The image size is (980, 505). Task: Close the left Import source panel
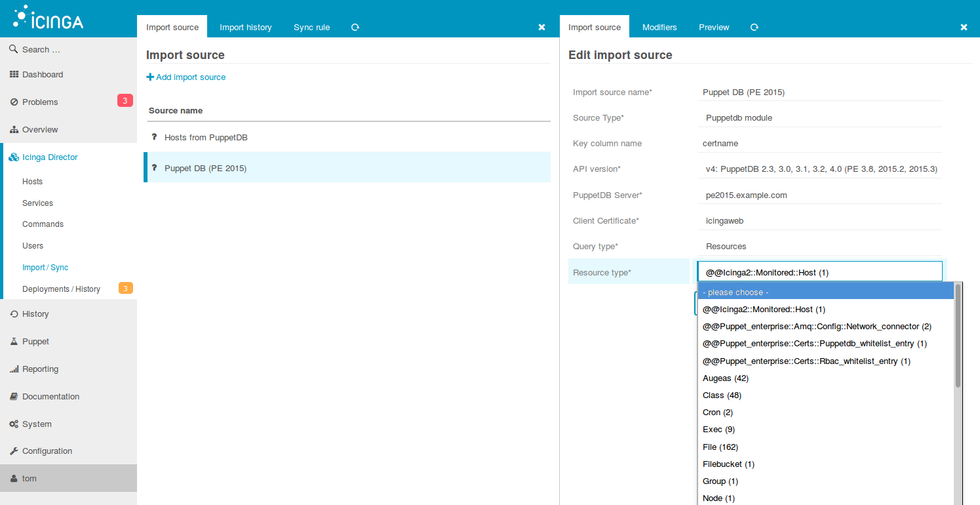541,27
